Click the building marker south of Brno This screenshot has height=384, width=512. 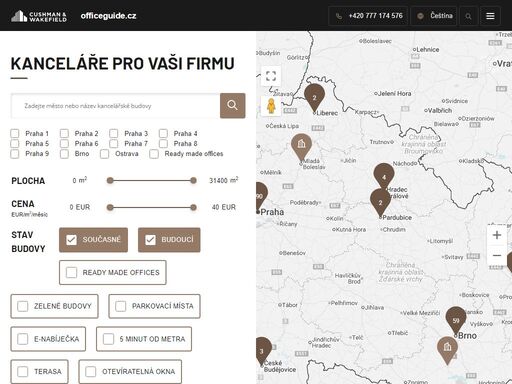[447, 350]
